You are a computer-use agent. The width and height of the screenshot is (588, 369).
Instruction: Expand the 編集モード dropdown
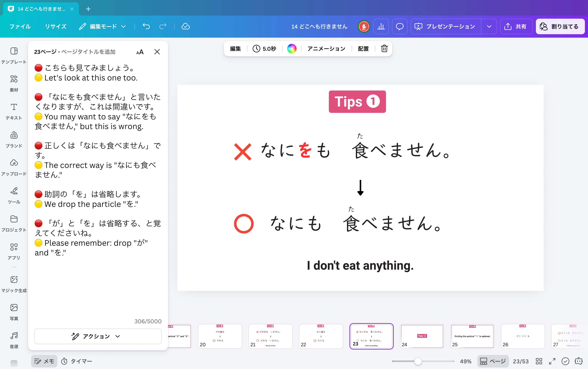pos(103,26)
